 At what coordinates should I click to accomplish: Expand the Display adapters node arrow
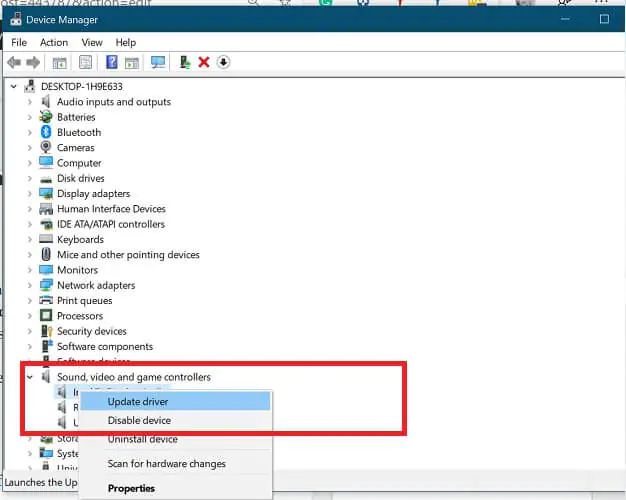click(x=30, y=194)
